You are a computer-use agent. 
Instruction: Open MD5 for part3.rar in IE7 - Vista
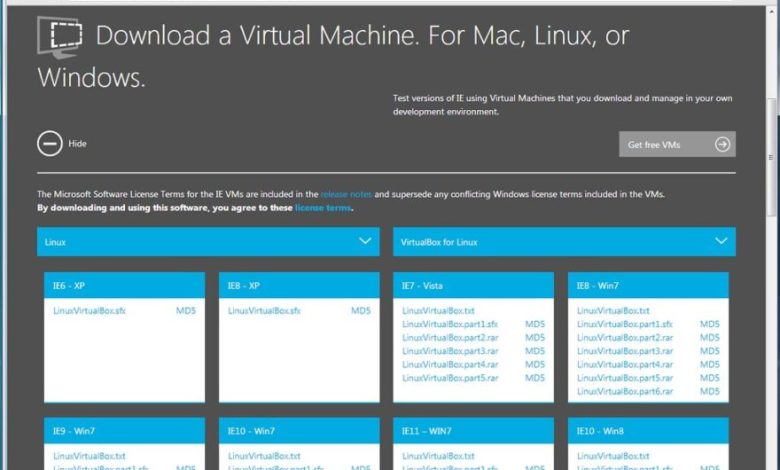[x=535, y=351]
